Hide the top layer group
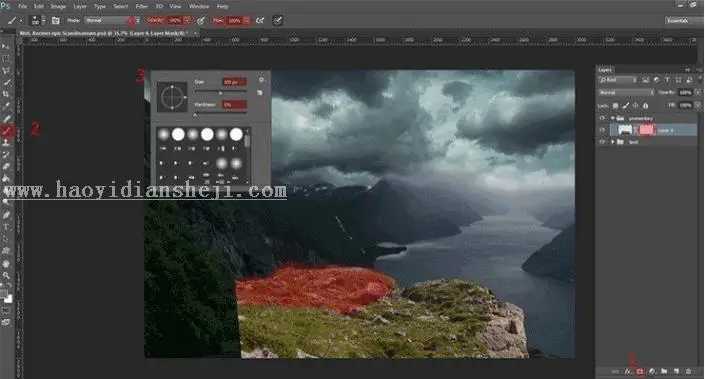Viewport: 705px width, 379px height. click(602, 118)
